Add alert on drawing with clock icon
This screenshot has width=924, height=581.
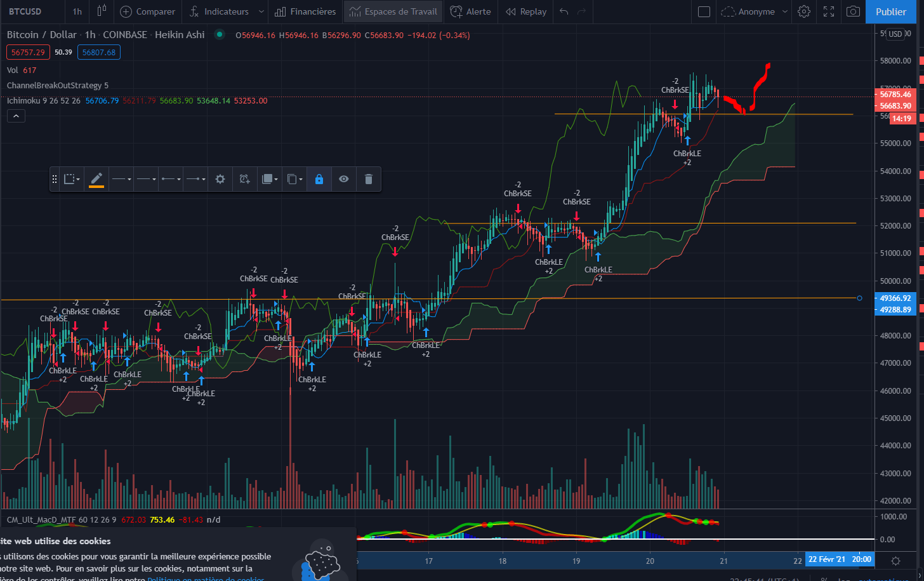245,179
